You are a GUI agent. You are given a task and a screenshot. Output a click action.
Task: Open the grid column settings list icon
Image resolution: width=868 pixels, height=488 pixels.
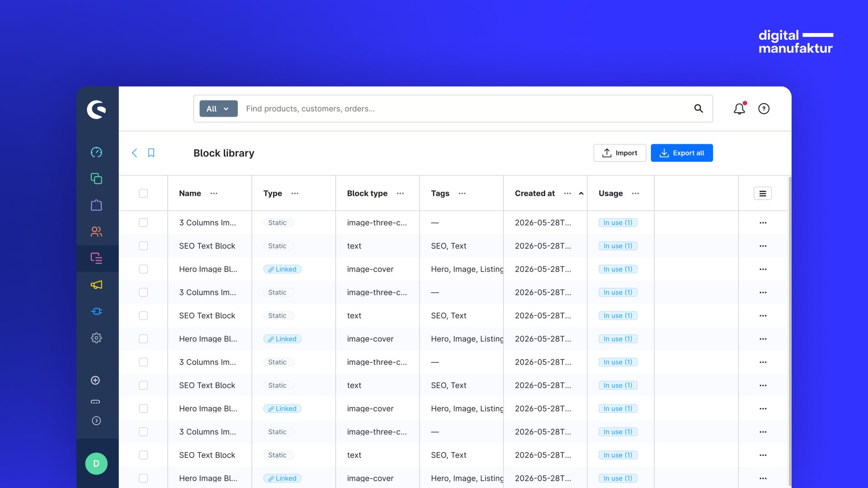[763, 193]
